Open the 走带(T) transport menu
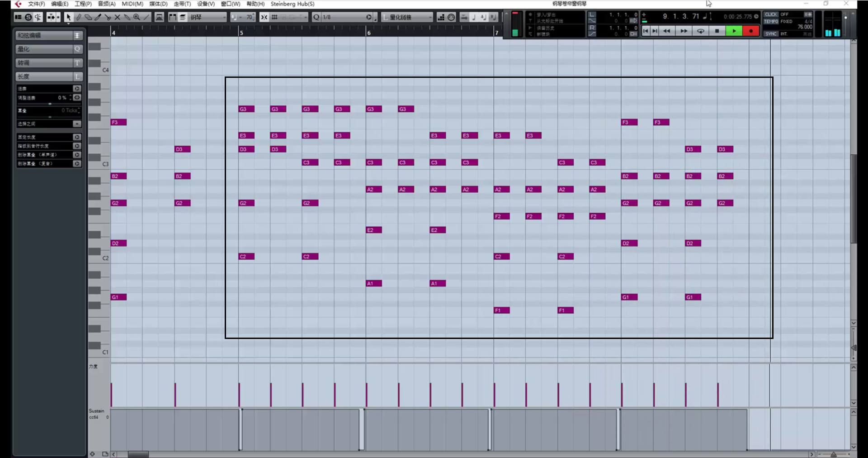The width and height of the screenshot is (868, 458). pyautogui.click(x=182, y=4)
